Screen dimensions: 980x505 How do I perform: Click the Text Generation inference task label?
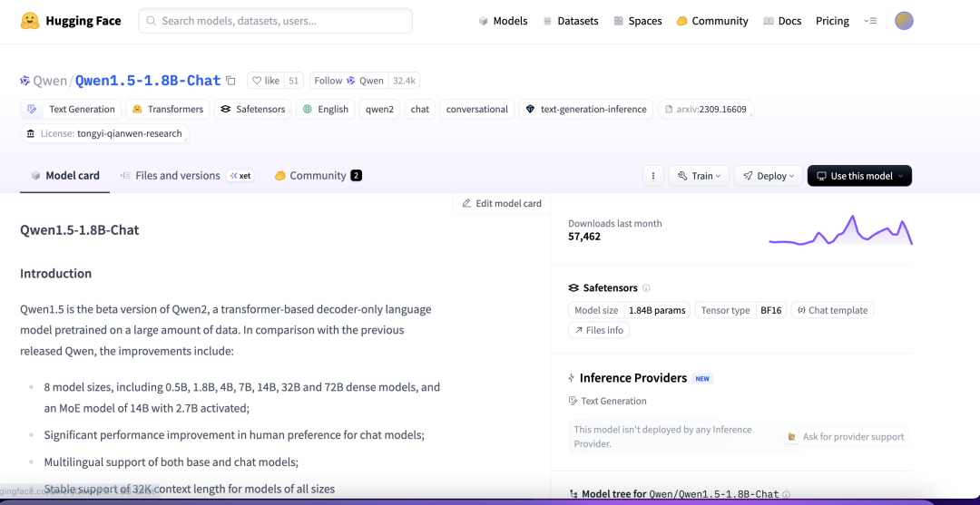[x=607, y=401]
